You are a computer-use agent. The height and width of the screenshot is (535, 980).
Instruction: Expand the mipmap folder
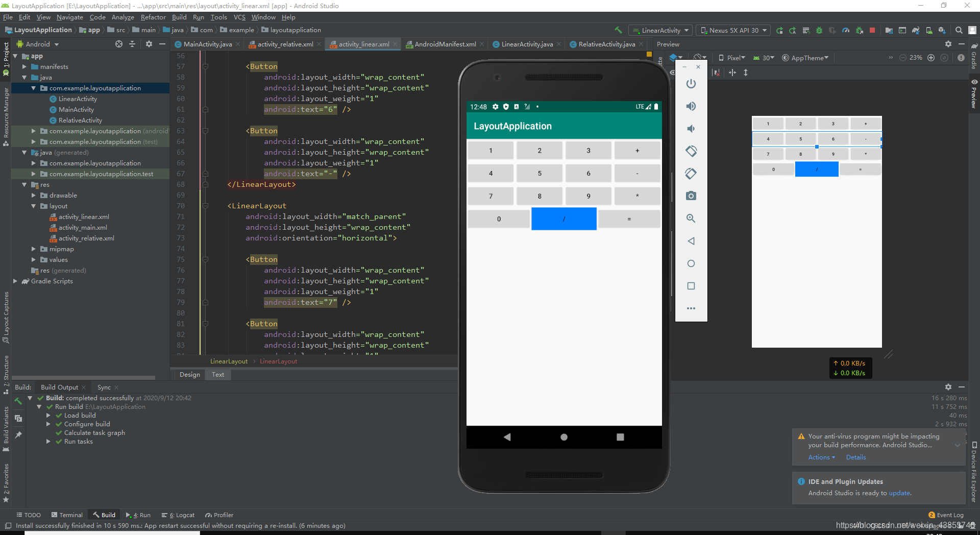pos(34,249)
